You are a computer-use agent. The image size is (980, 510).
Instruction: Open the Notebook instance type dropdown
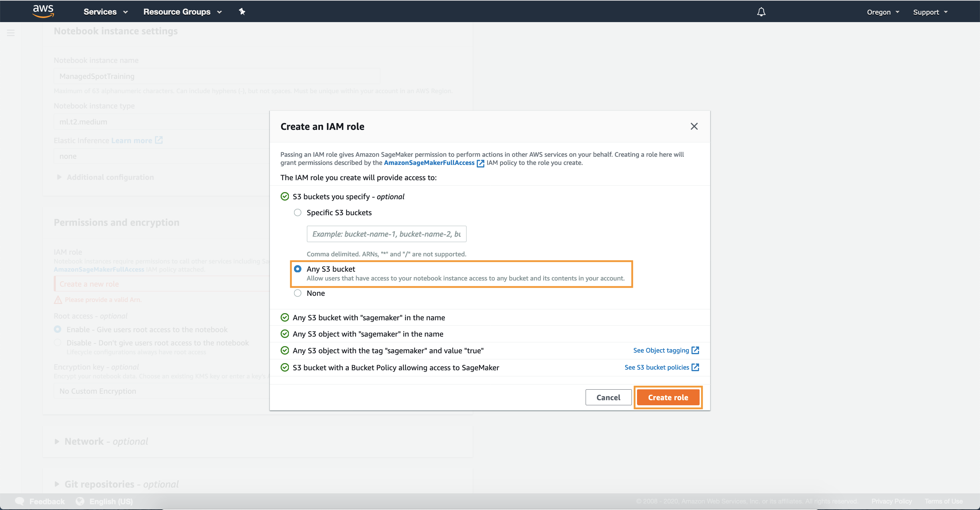[x=162, y=122]
